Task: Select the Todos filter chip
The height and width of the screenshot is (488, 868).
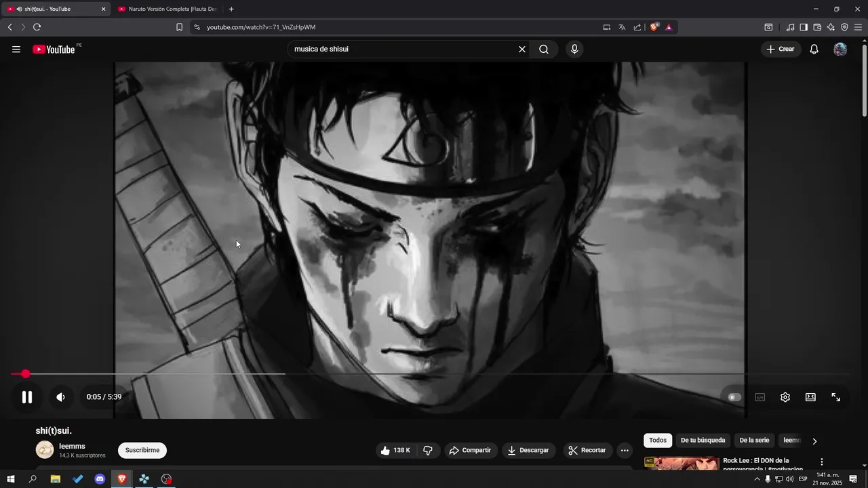Action: coord(658,441)
